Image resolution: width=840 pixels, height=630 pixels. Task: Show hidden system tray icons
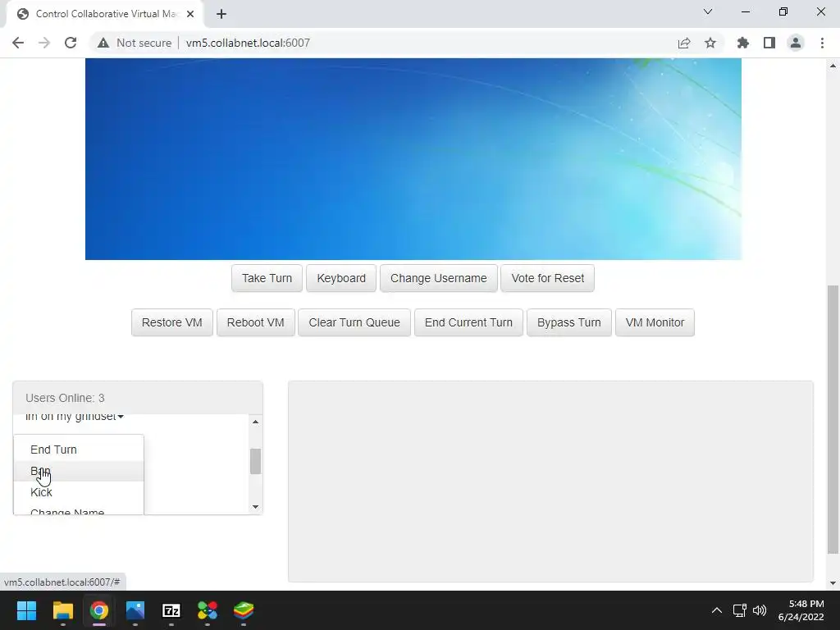click(717, 610)
